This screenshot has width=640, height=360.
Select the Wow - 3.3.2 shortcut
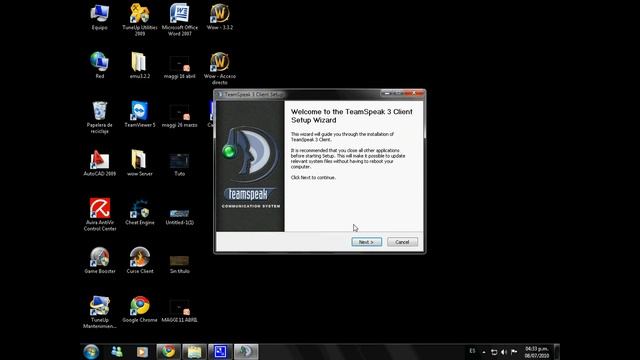click(x=220, y=17)
